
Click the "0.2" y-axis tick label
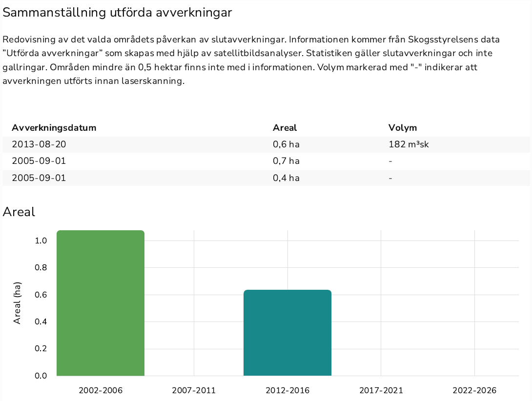pos(41,348)
